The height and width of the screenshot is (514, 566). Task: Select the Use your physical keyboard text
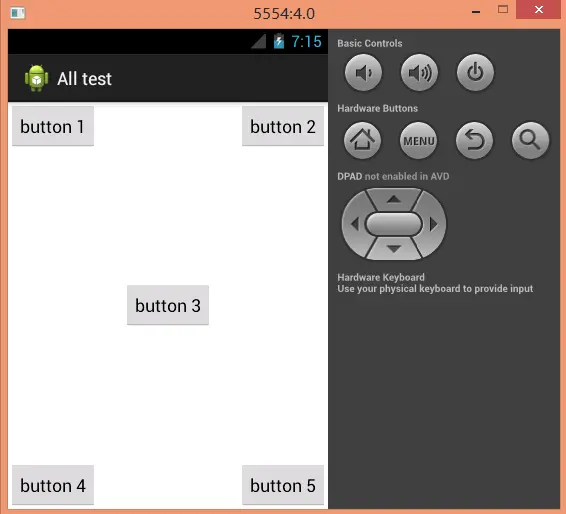pyautogui.click(x=435, y=289)
